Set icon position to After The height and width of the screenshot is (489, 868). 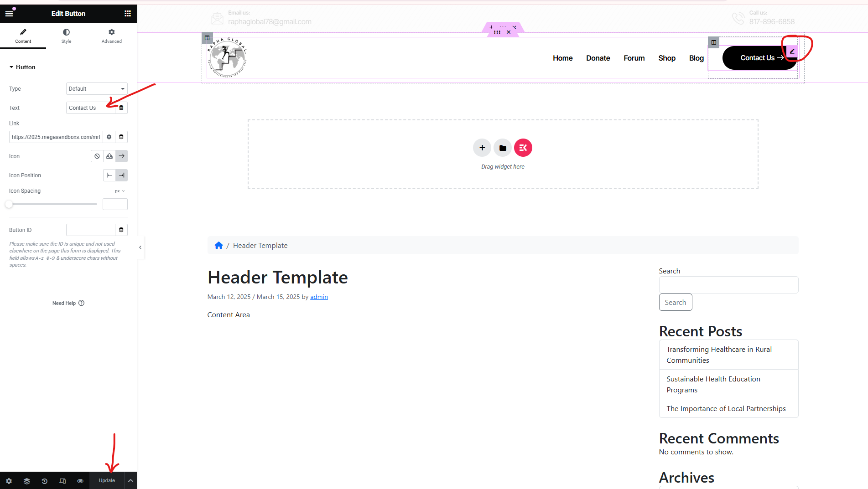[121, 175]
